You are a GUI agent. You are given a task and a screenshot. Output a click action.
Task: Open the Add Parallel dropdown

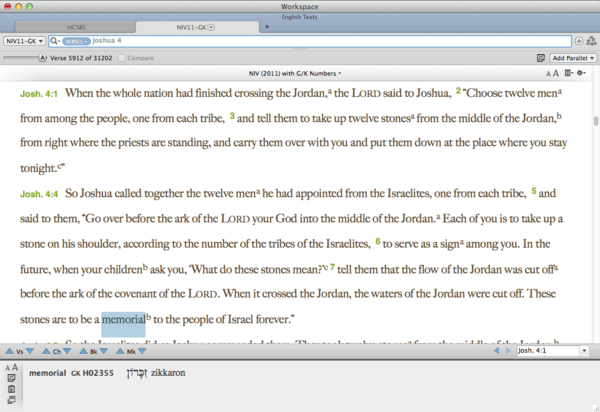(573, 58)
